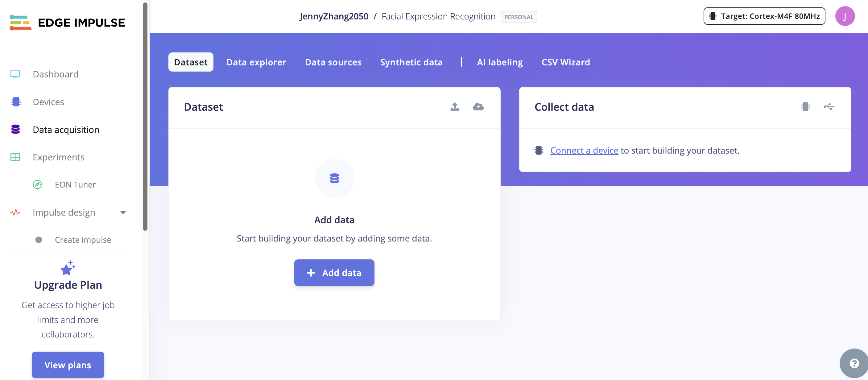Click the chip icon beside Connect a device
This screenshot has height=380, width=868.
539,150
